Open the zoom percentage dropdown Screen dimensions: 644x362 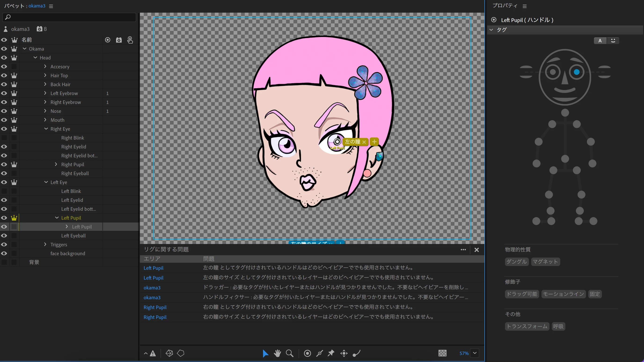pyautogui.click(x=475, y=353)
